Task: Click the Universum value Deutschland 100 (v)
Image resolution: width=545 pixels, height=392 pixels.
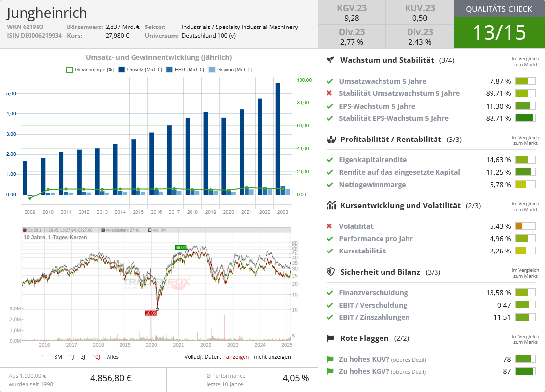Action: pyautogui.click(x=209, y=35)
